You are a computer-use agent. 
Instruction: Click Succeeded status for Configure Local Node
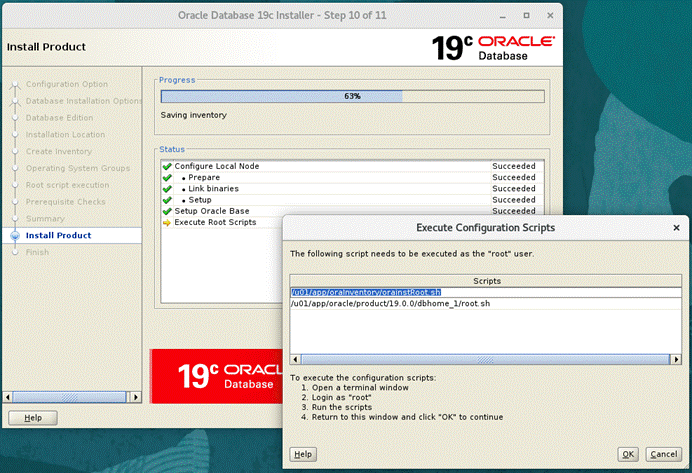click(514, 166)
